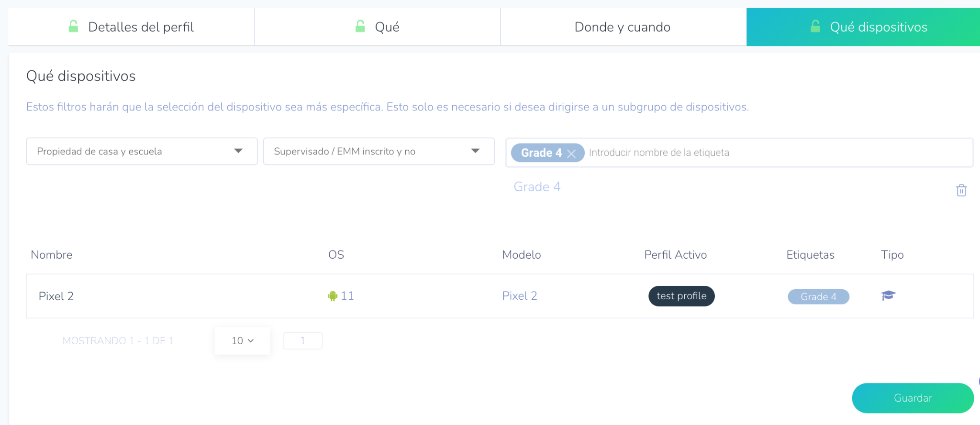Click lock icon on Qué dispositivos tab

tap(815, 26)
